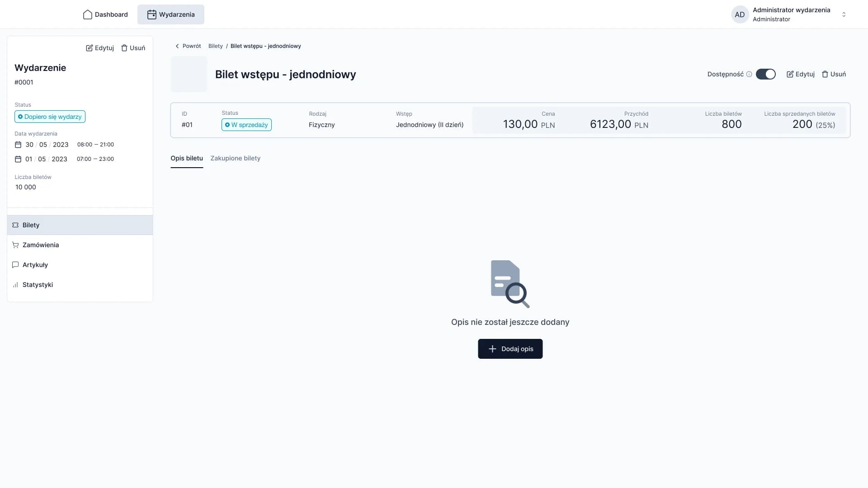Toggle the Dostępność switch off

(x=765, y=74)
